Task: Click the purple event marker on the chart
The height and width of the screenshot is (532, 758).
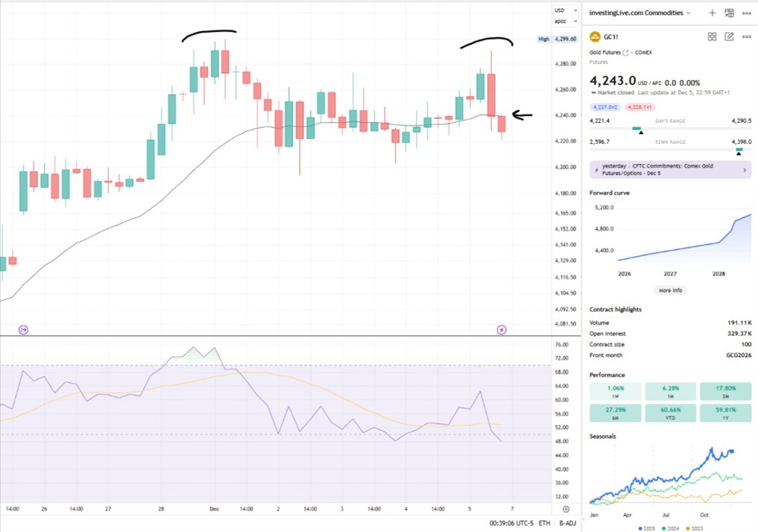Action: pyautogui.click(x=502, y=329)
